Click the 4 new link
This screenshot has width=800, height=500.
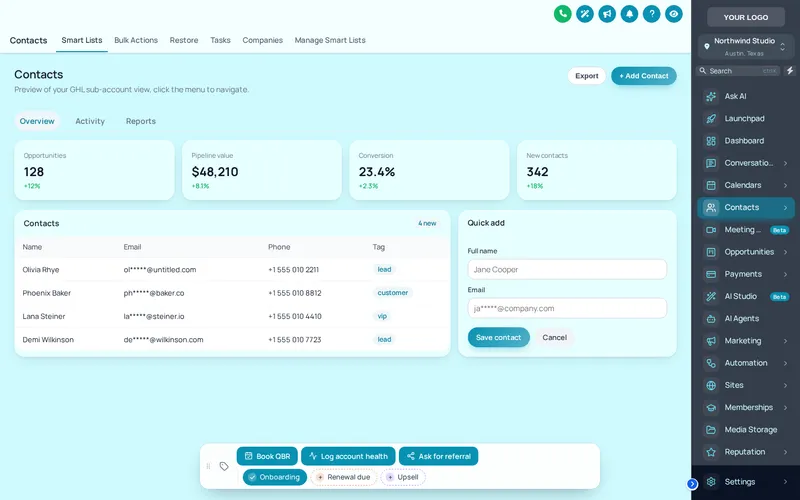tap(427, 223)
